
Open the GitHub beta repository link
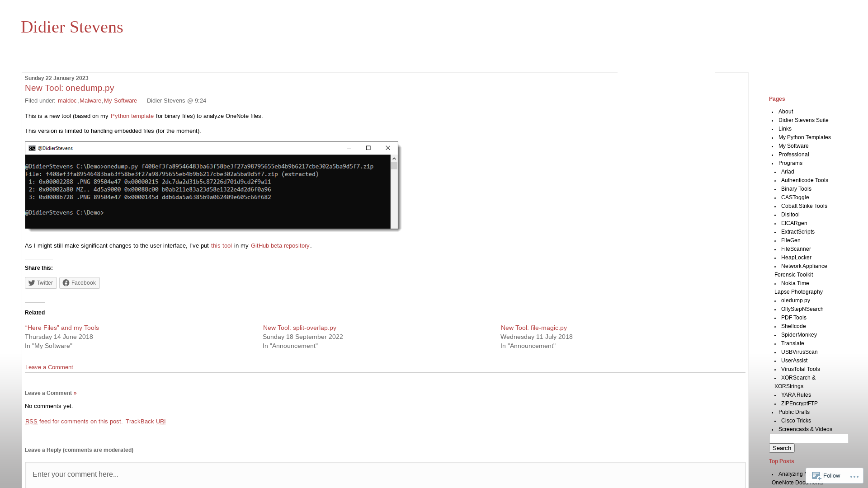coord(279,245)
